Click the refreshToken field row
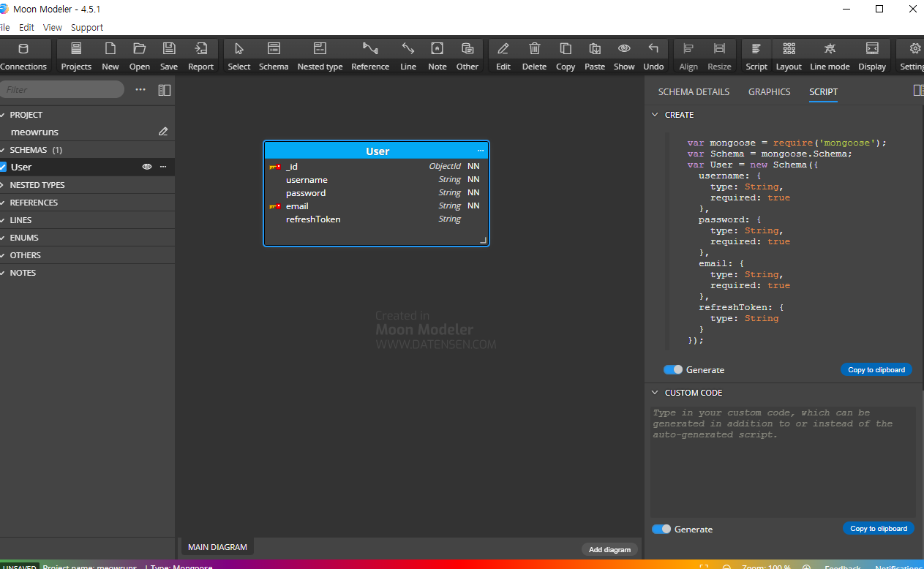 [376, 219]
